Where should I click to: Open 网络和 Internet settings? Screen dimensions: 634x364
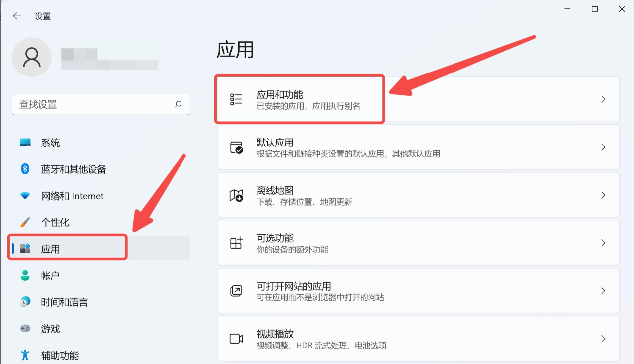73,196
